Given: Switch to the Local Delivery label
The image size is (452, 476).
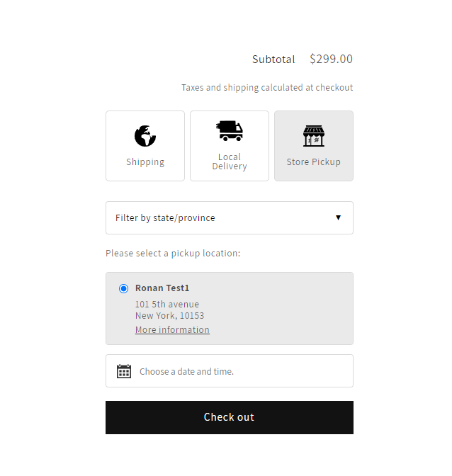Looking at the screenshot, I should [x=230, y=161].
